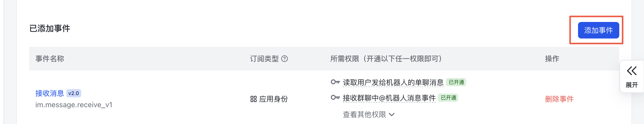Open the 接收群聊中@机器人消息事件 permission link
This screenshot has height=124, width=644.
click(389, 98)
